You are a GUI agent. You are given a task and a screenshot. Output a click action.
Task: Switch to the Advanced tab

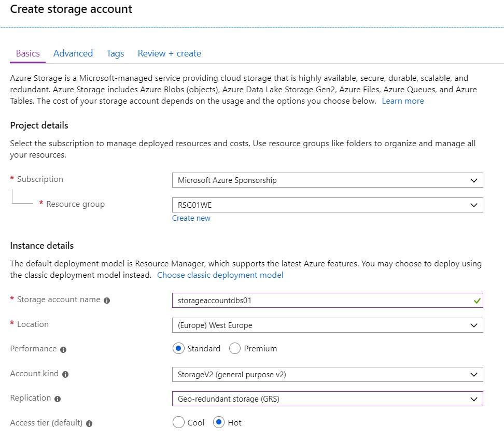pyautogui.click(x=73, y=53)
